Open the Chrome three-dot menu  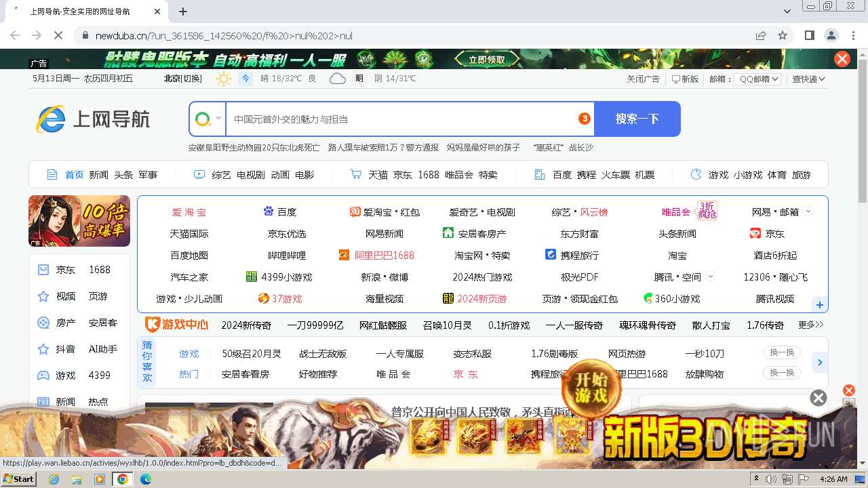tap(854, 35)
